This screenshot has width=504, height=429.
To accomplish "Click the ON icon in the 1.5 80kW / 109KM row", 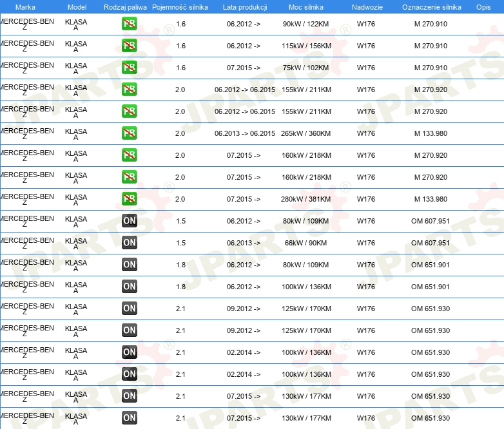I will [129, 221].
